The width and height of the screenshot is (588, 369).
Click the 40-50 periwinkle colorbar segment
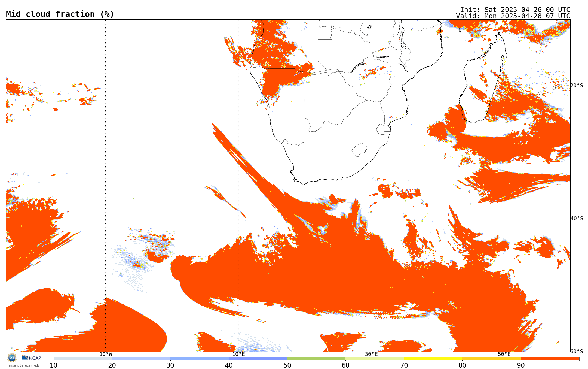258,359
